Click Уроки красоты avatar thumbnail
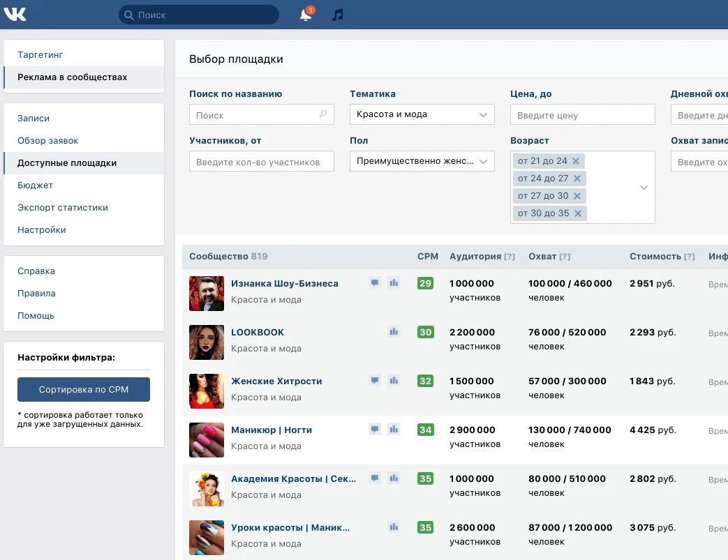728x560 pixels. 207,538
